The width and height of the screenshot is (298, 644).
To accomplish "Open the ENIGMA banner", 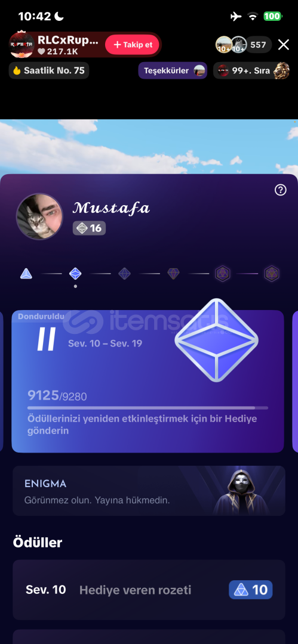I will coord(149,491).
